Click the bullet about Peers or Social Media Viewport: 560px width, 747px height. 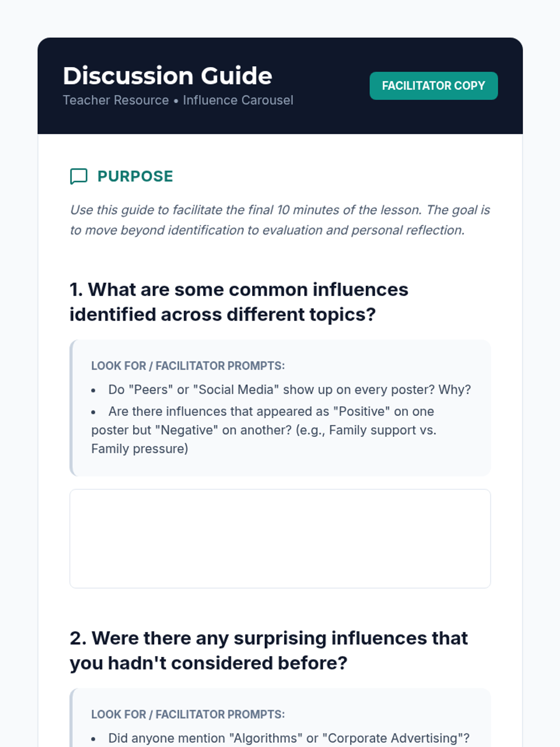click(281, 389)
